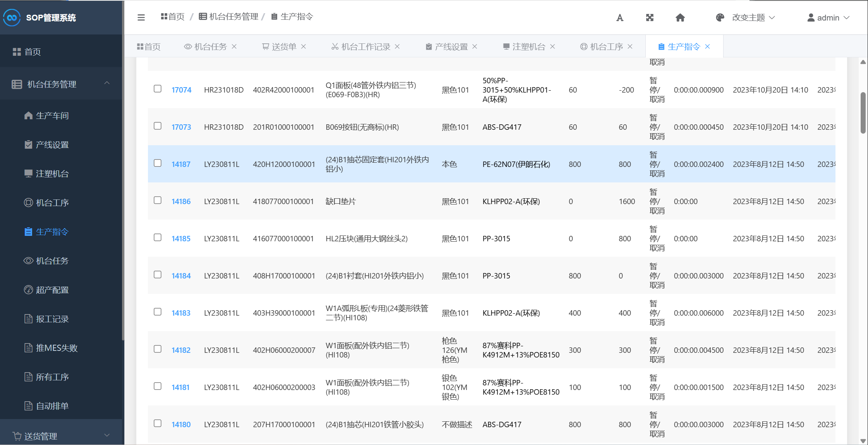This screenshot has width=868, height=445.
Task: Click the vertical scrollbar thumb
Action: pyautogui.click(x=863, y=112)
